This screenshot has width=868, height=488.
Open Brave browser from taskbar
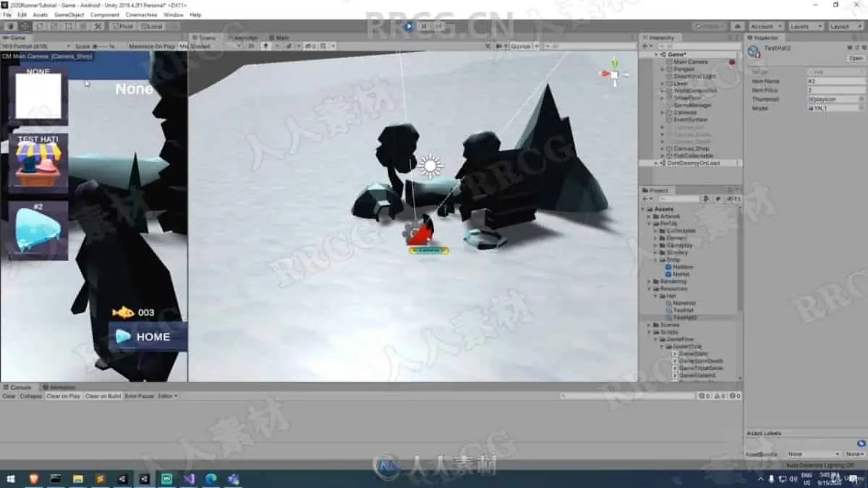click(33, 479)
